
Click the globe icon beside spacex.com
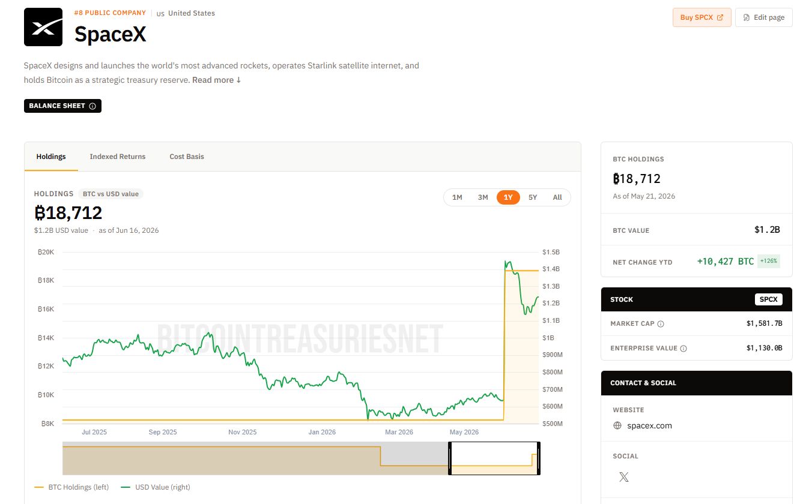(617, 426)
